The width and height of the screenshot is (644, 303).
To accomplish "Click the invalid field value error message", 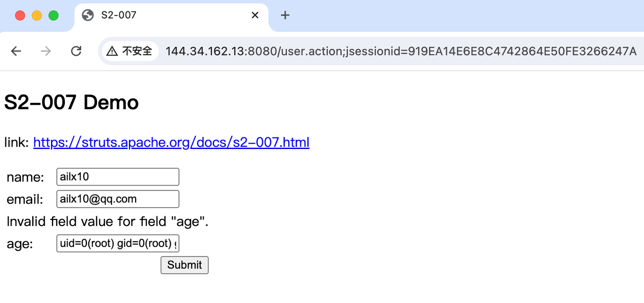I will 108,222.
